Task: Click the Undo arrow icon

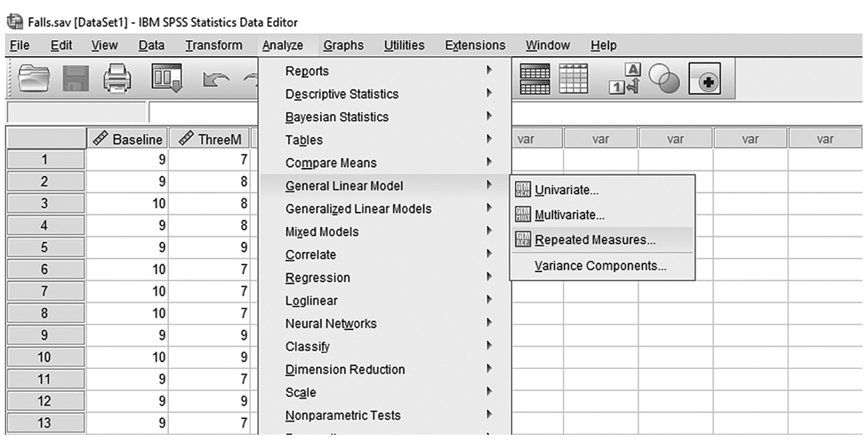Action: (x=216, y=80)
